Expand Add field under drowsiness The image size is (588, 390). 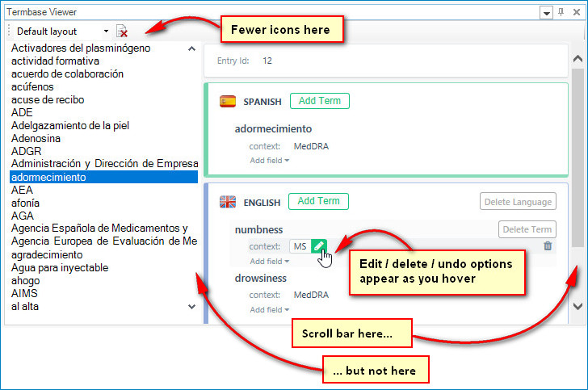point(269,309)
